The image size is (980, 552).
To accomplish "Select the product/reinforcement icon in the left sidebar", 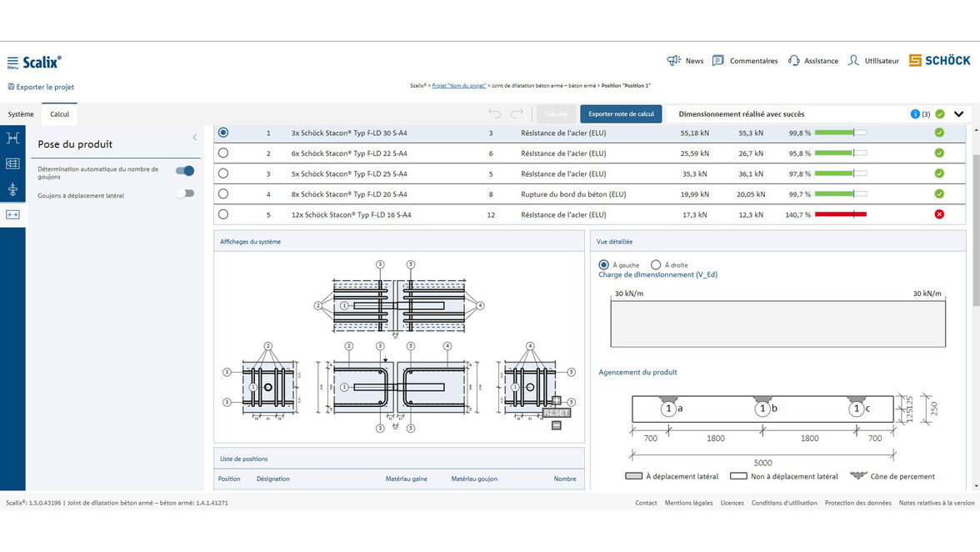I will coord(12,163).
